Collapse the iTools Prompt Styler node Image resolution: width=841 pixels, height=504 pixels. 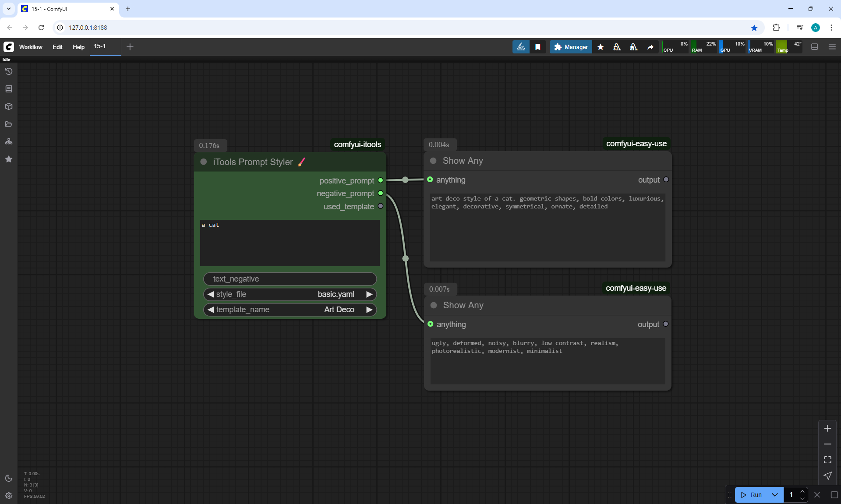pyautogui.click(x=204, y=162)
